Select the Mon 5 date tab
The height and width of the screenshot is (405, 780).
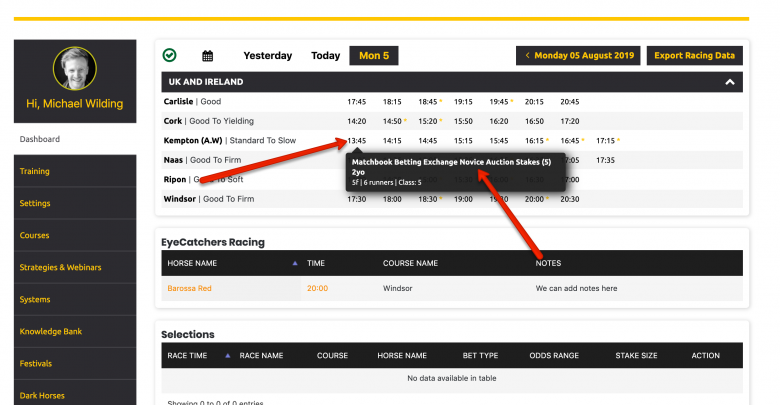click(x=373, y=56)
